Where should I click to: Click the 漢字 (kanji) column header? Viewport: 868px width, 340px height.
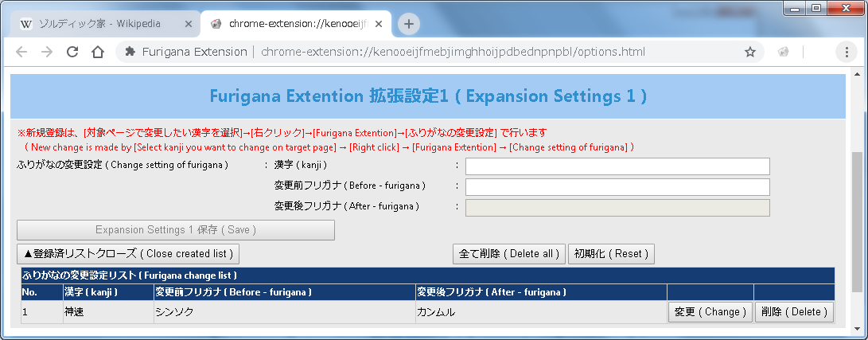(x=108, y=291)
